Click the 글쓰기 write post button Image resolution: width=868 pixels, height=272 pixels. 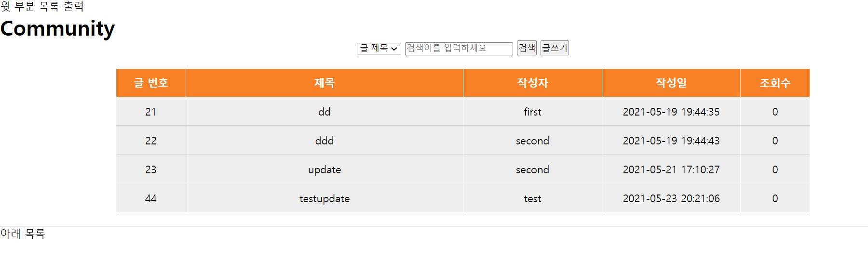[555, 48]
